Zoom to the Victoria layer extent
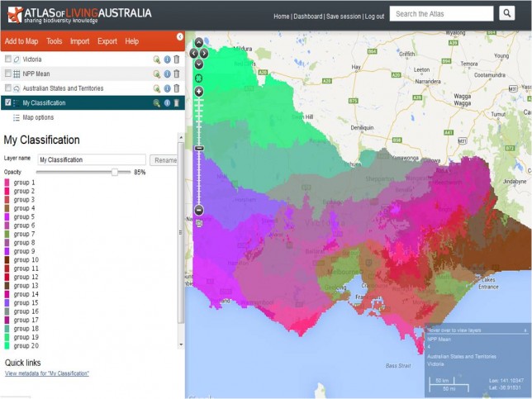The image size is (532, 399). (155, 59)
